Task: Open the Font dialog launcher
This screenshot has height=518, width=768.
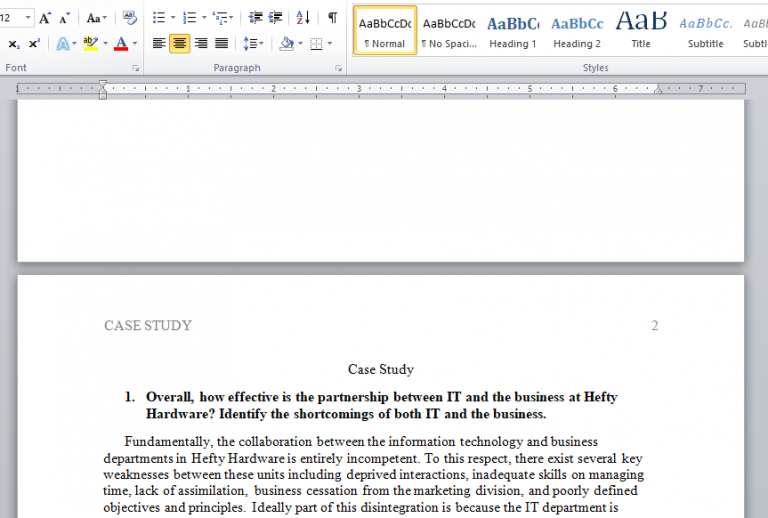Action: point(136,68)
